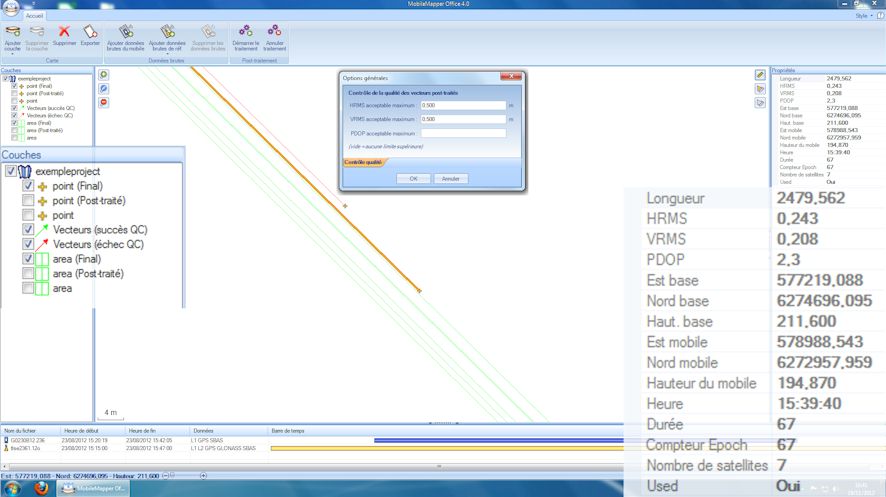The image size is (886, 497).
Task: Check point (Post-traité) in enlarged Couches list
Action: point(28,200)
